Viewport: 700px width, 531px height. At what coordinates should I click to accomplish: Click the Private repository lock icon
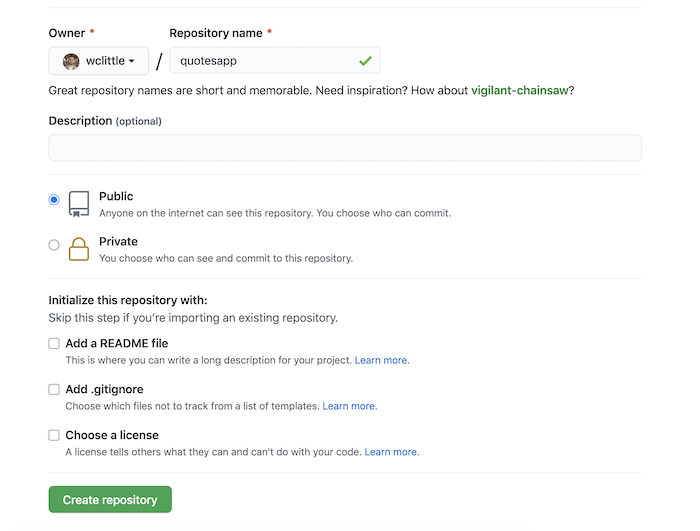79,249
